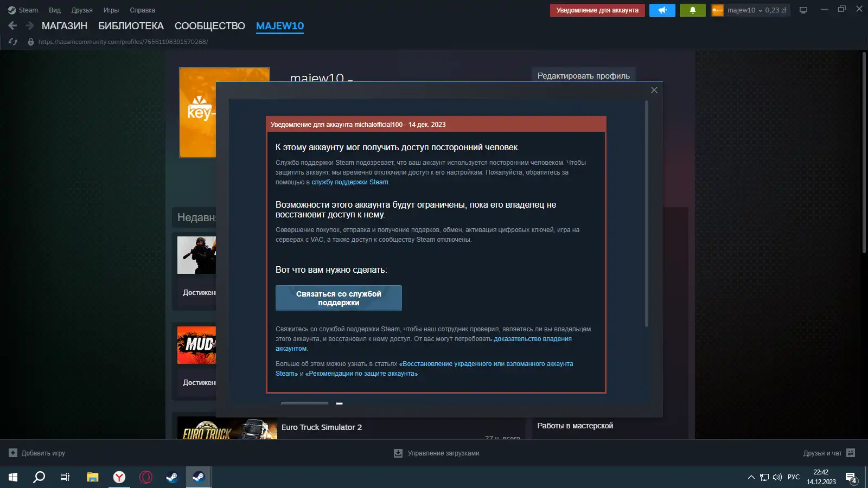868x488 pixels.
Task: Click the downloads tray icon
Action: click(398, 453)
